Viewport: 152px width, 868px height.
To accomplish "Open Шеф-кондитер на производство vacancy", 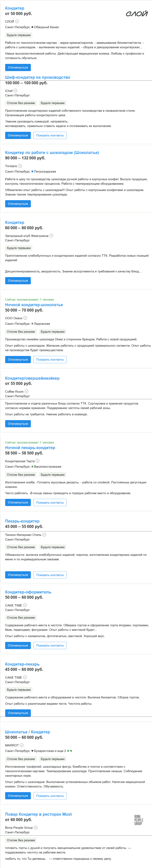I will tap(38, 77).
